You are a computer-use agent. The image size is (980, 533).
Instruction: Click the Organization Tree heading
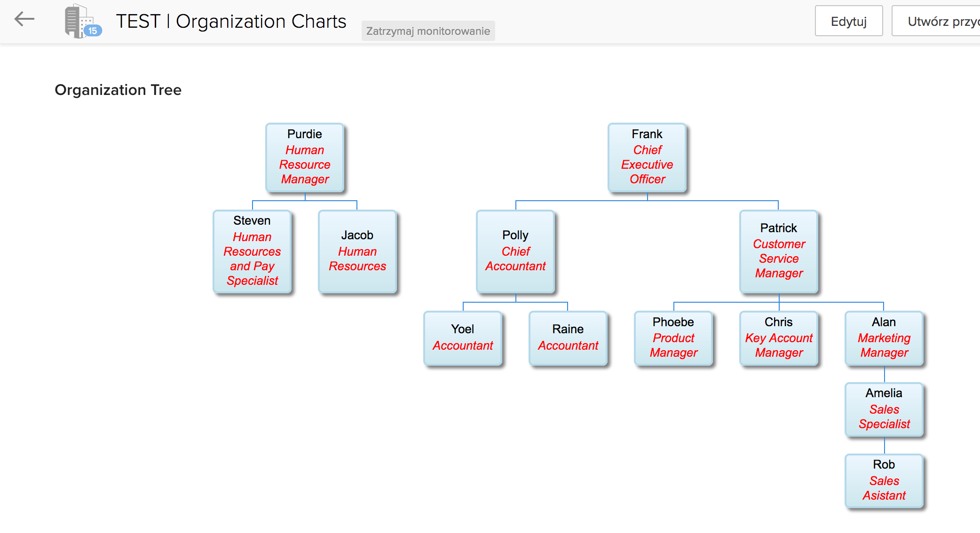(x=118, y=90)
